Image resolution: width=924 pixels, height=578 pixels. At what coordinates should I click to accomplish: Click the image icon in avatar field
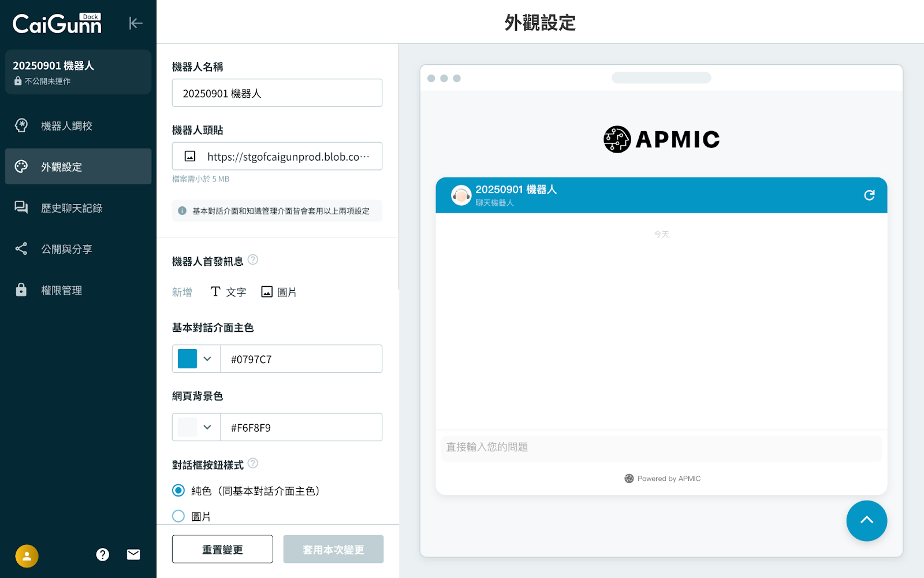(190, 157)
